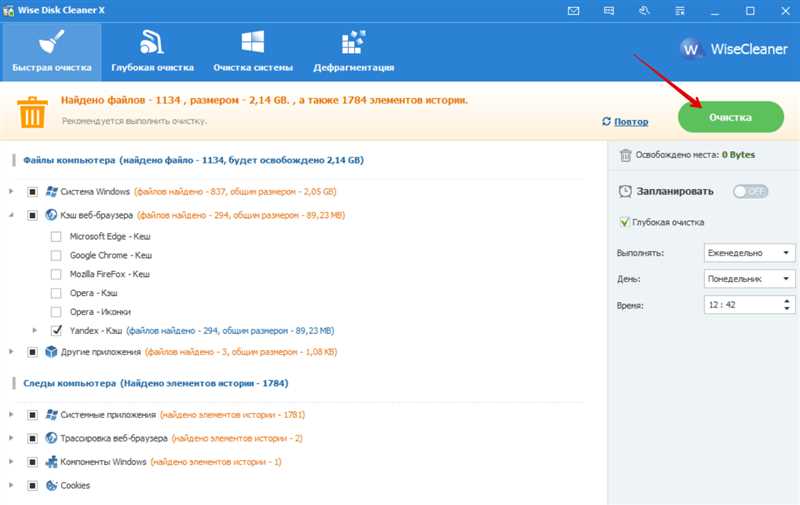This screenshot has width=800, height=505.
Task: Increase time with the up stepper arrow
Action: click(x=787, y=301)
